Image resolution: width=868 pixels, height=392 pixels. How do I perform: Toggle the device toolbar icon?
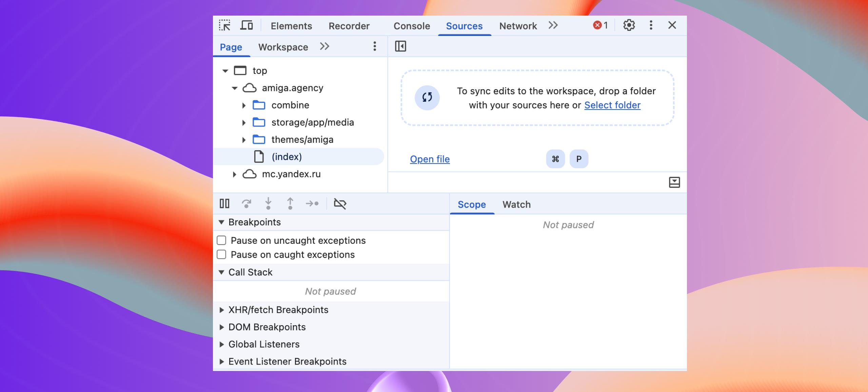pyautogui.click(x=246, y=25)
